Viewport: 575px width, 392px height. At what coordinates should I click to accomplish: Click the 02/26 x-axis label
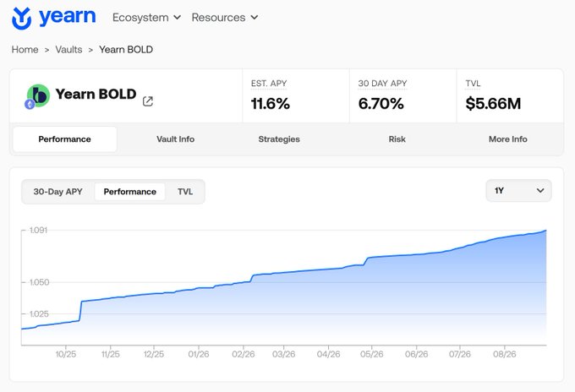(x=244, y=354)
